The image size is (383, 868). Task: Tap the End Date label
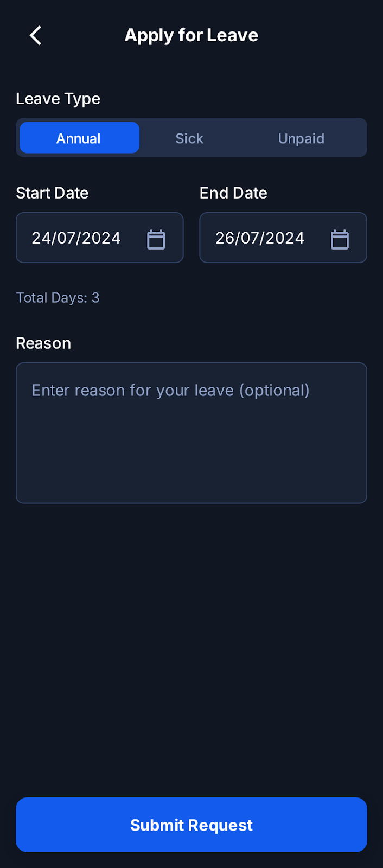pyautogui.click(x=233, y=193)
